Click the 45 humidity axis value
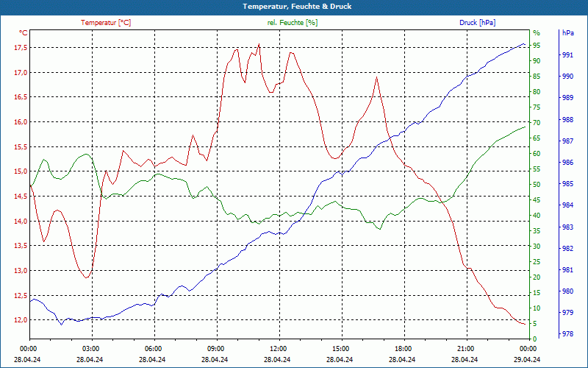 pos(537,200)
